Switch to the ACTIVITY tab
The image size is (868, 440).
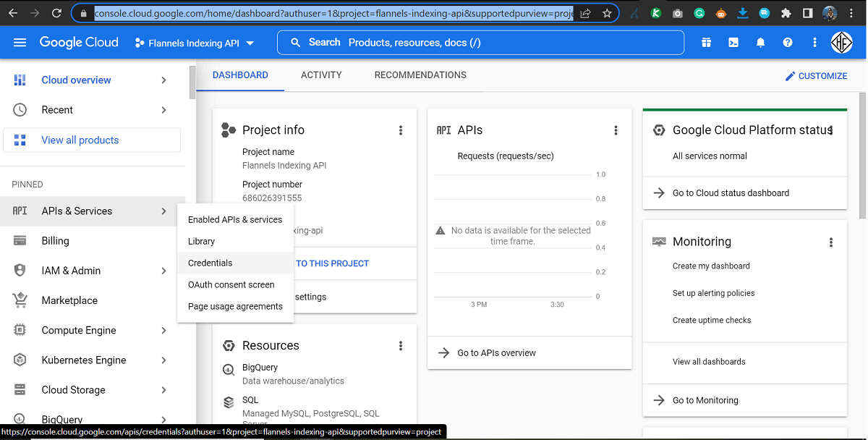(x=321, y=75)
